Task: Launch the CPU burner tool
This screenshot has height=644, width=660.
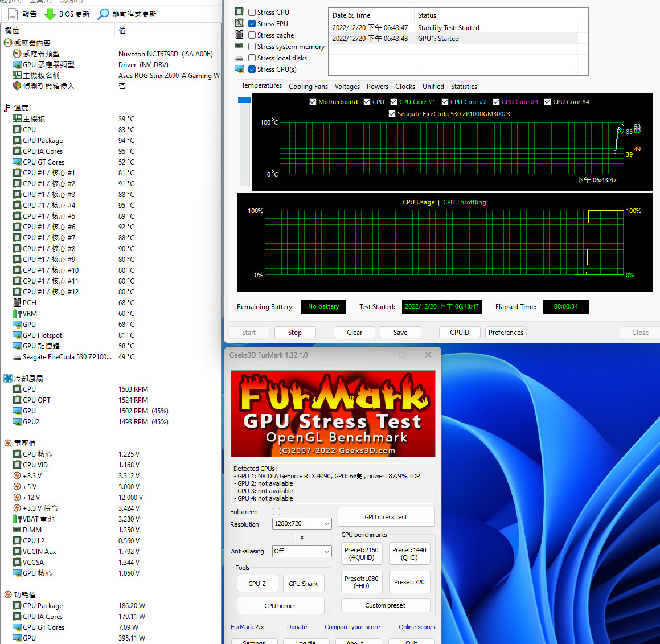Action: [280, 606]
